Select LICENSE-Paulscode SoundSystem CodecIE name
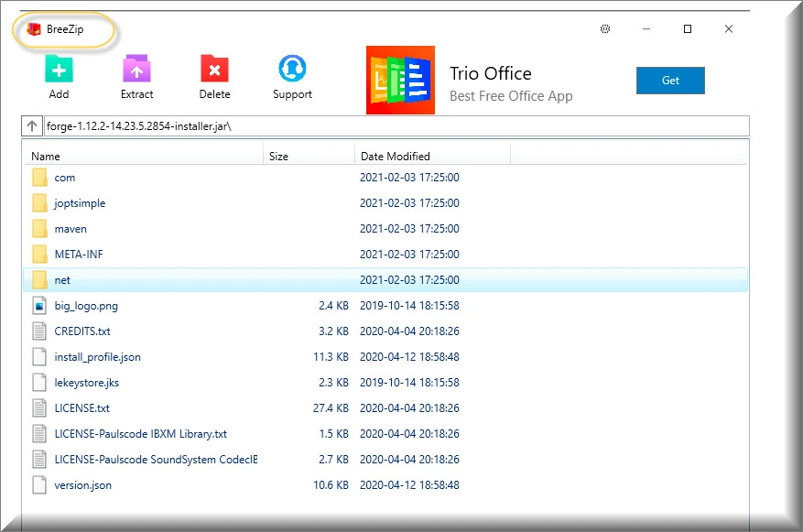 [x=157, y=460]
